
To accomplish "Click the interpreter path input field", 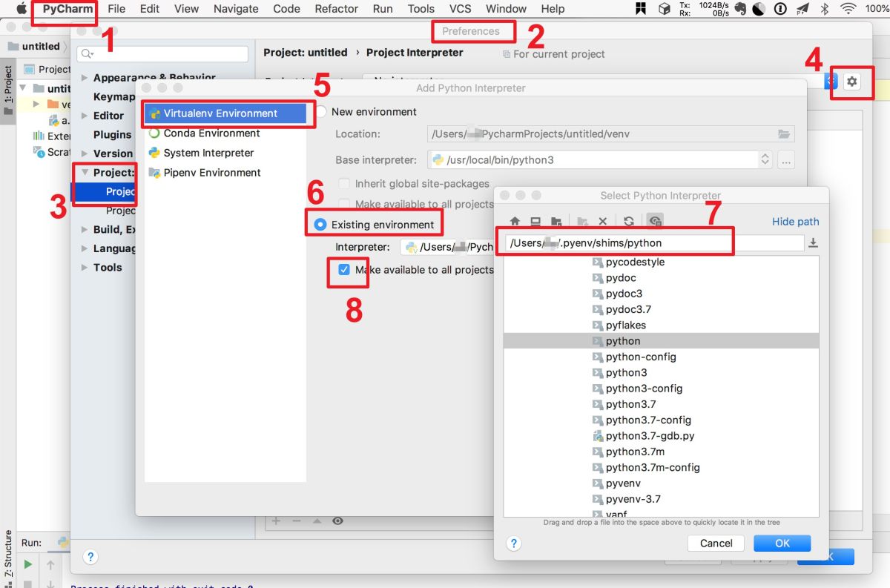I will (x=655, y=242).
